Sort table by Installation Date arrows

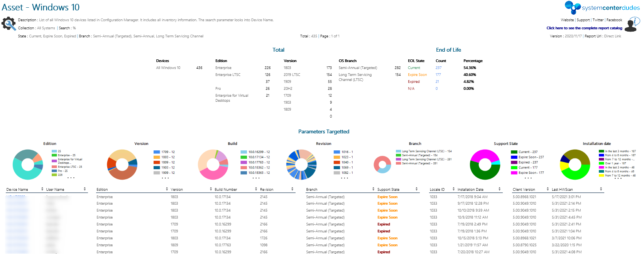[499, 189]
